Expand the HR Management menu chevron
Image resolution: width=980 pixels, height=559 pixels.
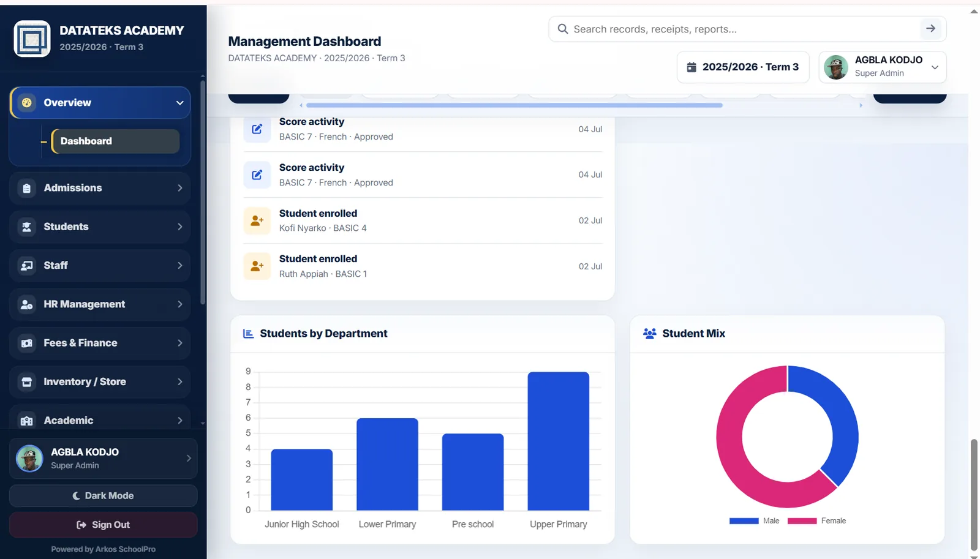(x=179, y=304)
